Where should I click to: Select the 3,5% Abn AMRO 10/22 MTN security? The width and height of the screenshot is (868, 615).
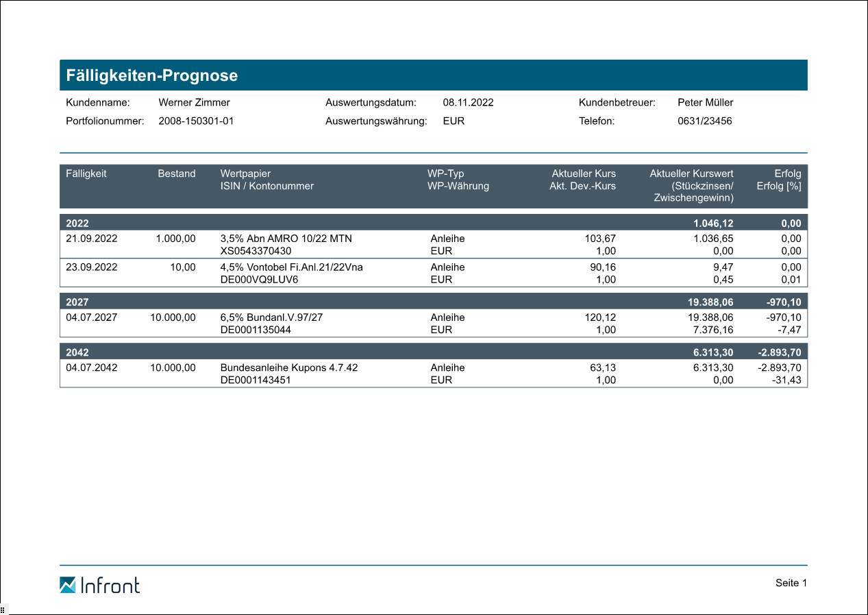[x=286, y=239]
